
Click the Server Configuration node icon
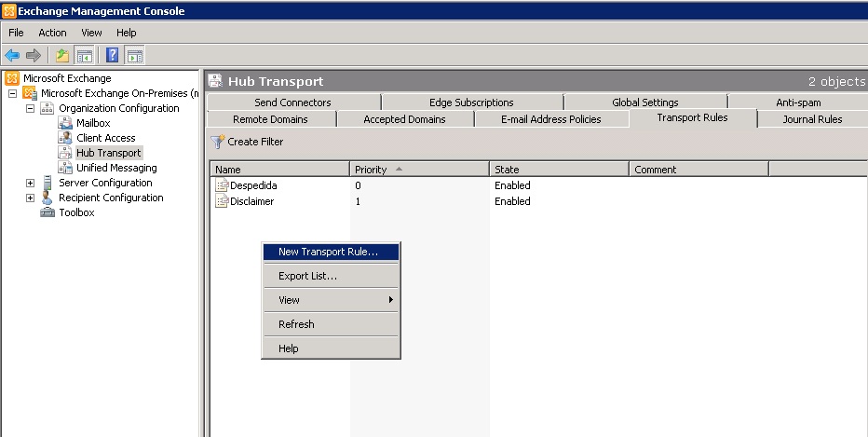coord(47,183)
